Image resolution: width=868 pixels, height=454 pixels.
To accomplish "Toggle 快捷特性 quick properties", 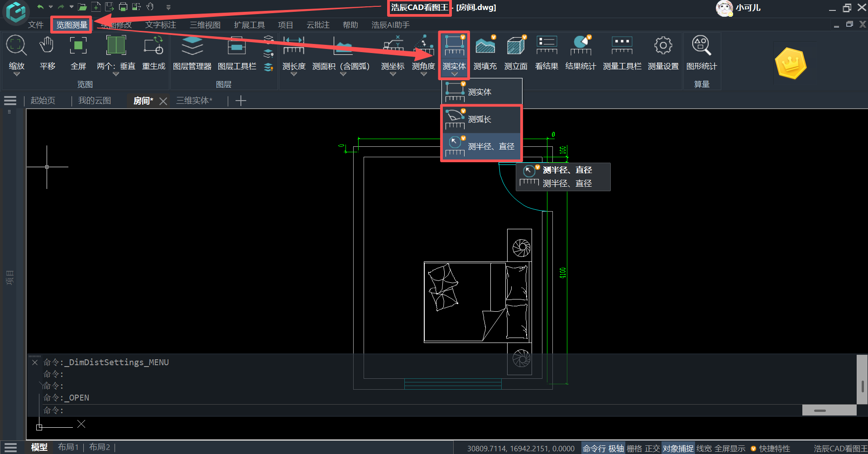I will (x=774, y=448).
